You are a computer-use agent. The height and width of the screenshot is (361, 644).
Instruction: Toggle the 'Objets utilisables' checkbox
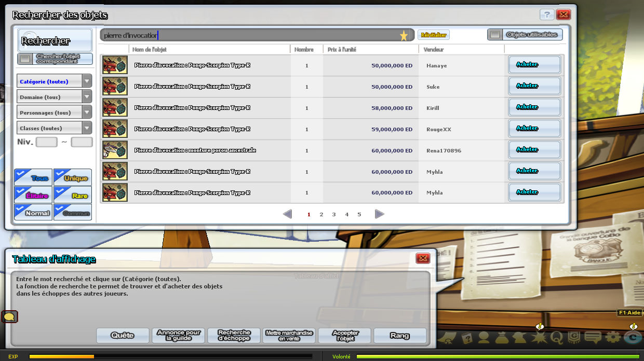pos(495,35)
